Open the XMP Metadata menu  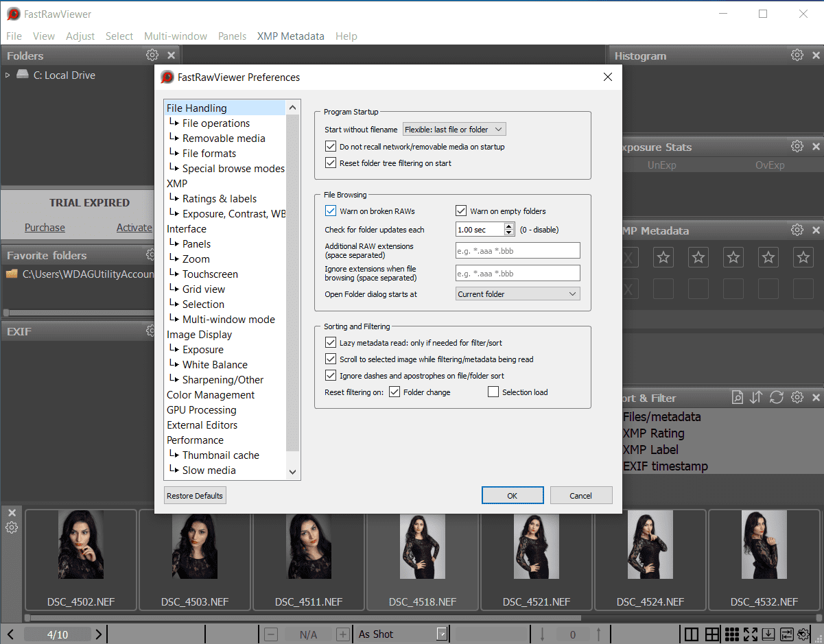291,36
